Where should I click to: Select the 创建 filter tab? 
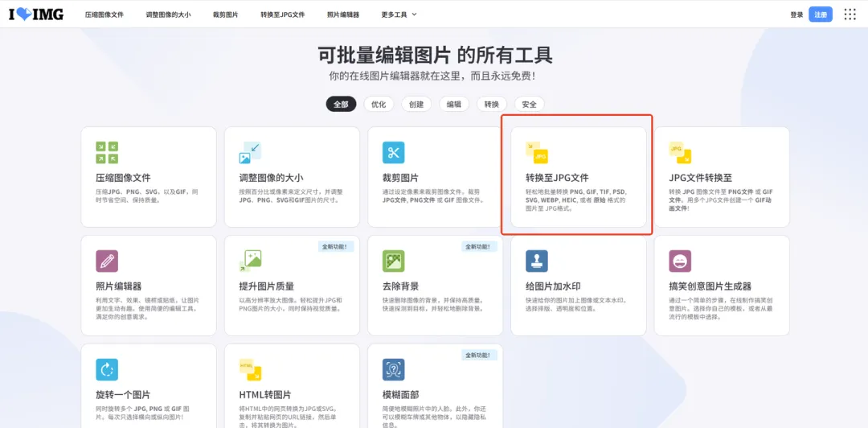coord(416,105)
